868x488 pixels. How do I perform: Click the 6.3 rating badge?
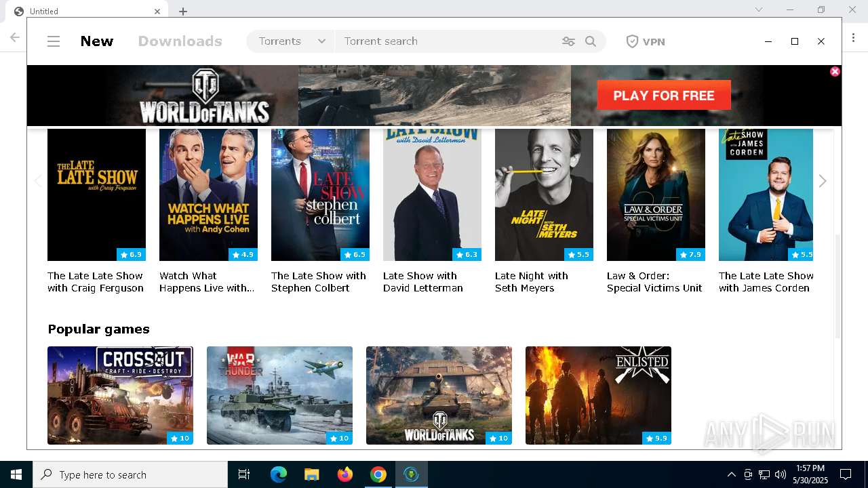[x=467, y=255]
